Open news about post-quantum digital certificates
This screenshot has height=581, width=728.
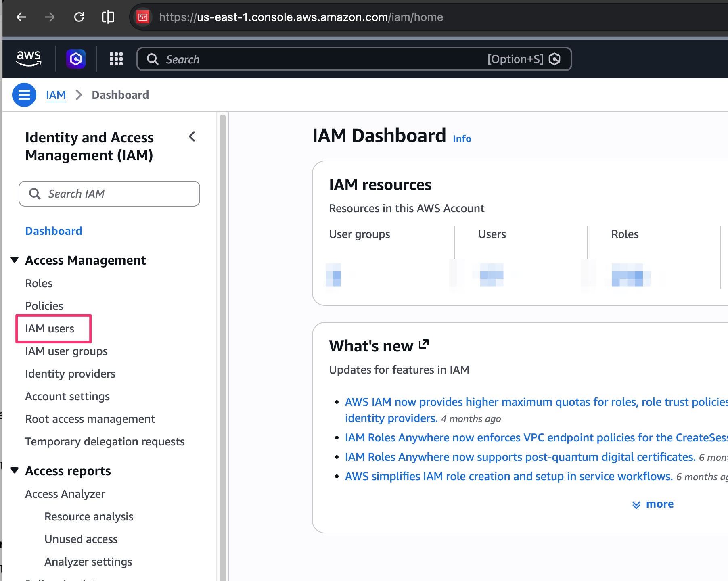click(520, 457)
